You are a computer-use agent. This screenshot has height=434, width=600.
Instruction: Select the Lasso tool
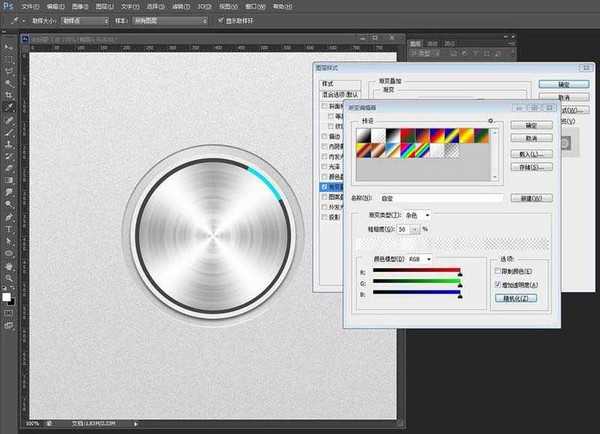(x=9, y=71)
